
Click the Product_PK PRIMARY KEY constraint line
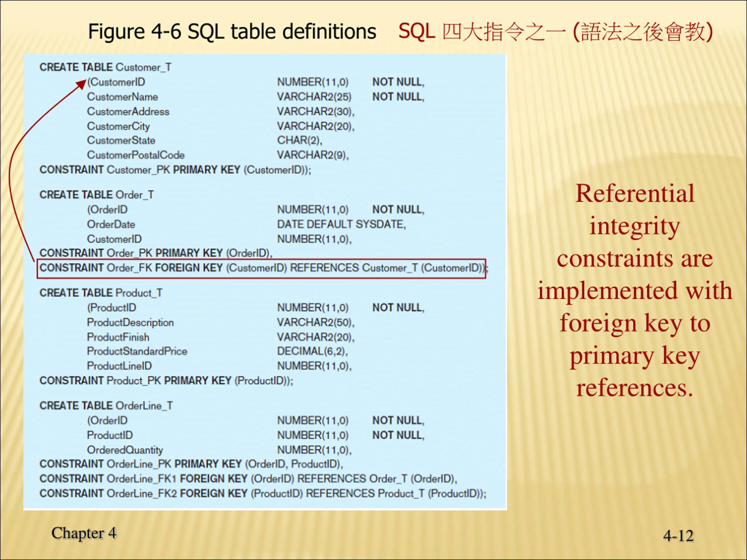tap(166, 381)
